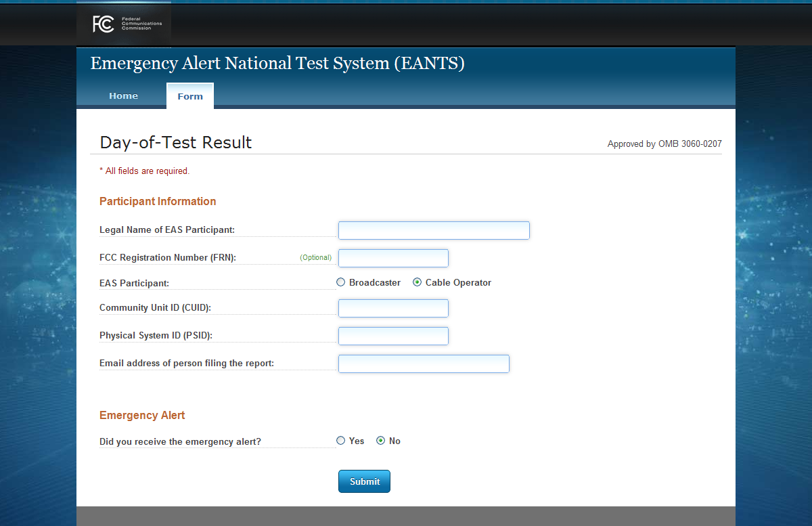812x526 pixels.
Task: Click the 'FCC Registration Number (FRN)' label
Action: click(168, 258)
